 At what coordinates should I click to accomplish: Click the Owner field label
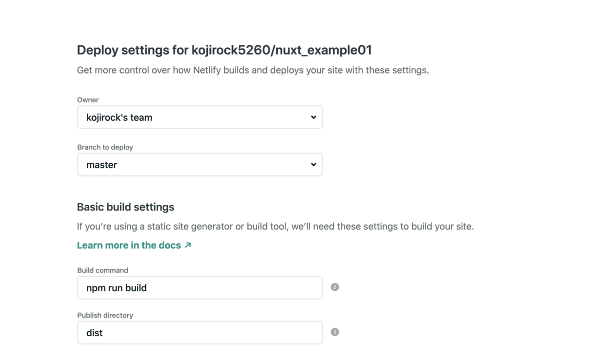coord(88,100)
